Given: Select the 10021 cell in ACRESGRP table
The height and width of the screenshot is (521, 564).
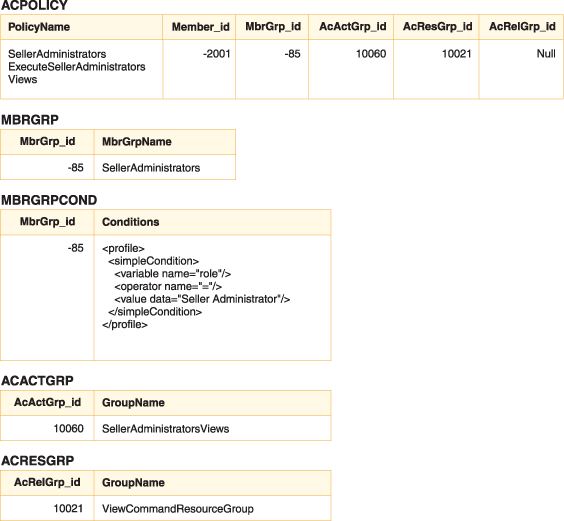Looking at the screenshot, I should [68, 509].
